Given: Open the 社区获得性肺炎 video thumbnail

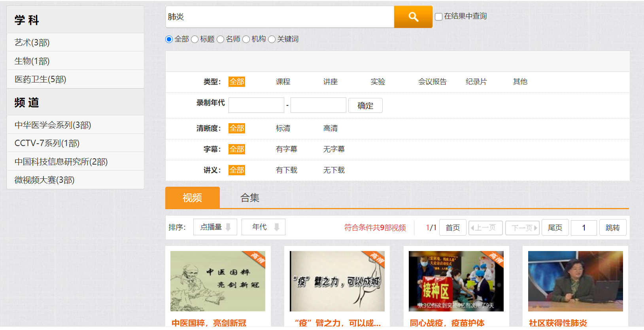Looking at the screenshot, I should [575, 281].
